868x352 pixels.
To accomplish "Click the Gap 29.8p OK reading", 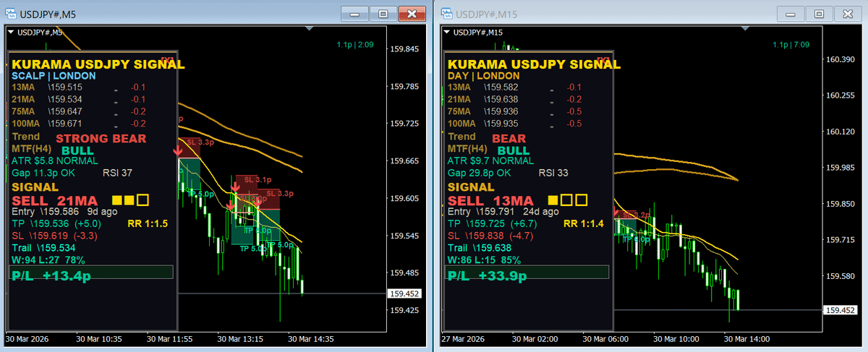I will tap(480, 173).
